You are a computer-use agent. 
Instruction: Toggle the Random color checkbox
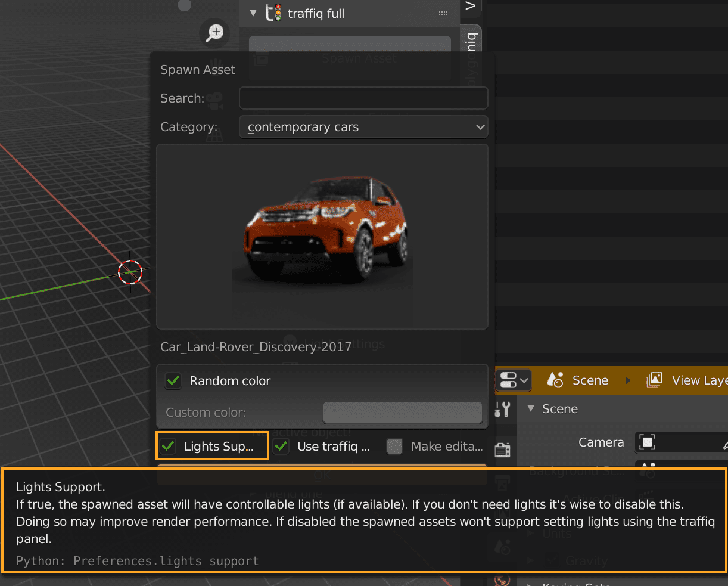(173, 381)
